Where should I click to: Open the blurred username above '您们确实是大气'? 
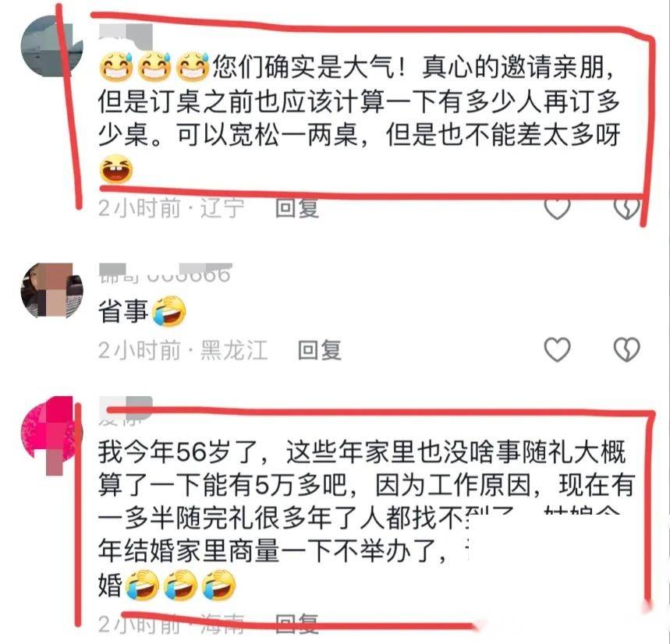[x=126, y=34]
